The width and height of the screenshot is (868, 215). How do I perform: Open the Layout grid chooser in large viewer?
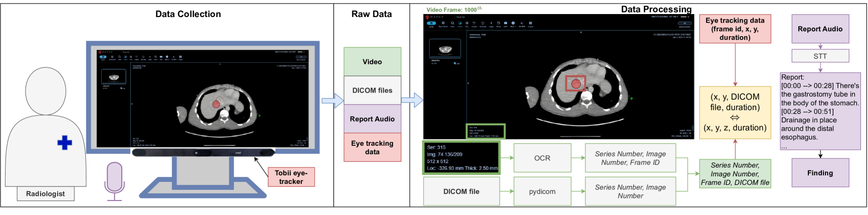pos(530,23)
